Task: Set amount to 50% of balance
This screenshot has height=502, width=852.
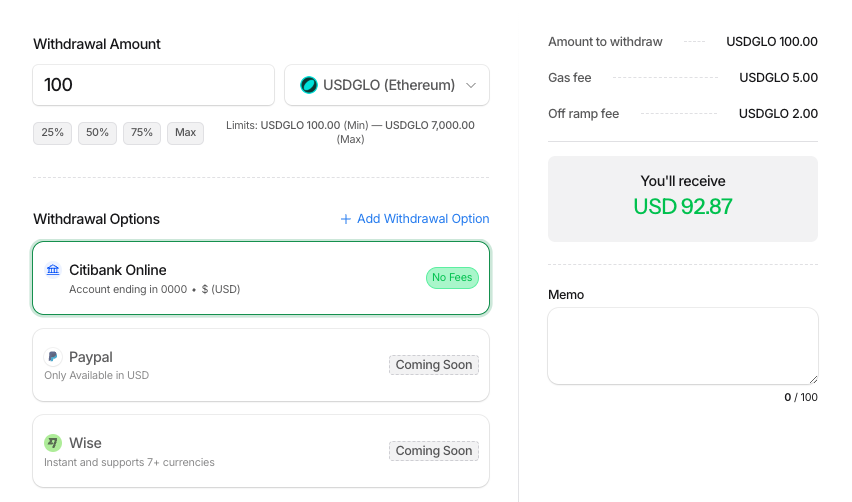Action: pyautogui.click(x=97, y=133)
